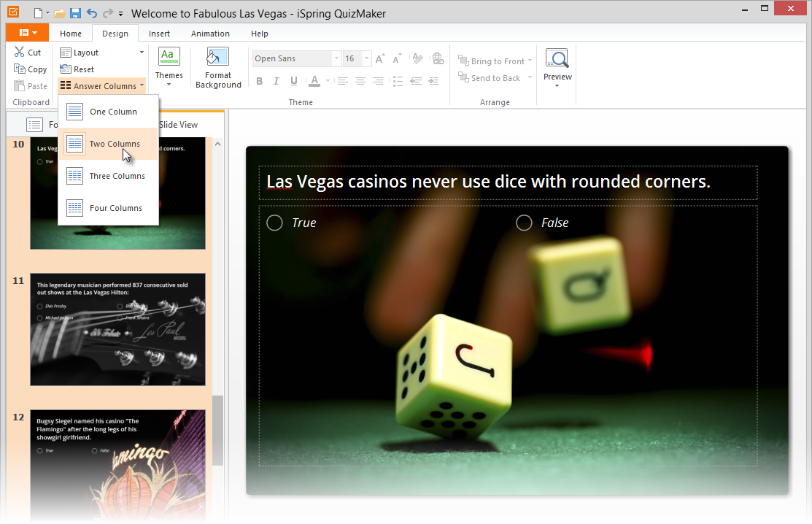The height and width of the screenshot is (524, 812).
Task: Click the Undo arrow icon
Action: [91, 14]
